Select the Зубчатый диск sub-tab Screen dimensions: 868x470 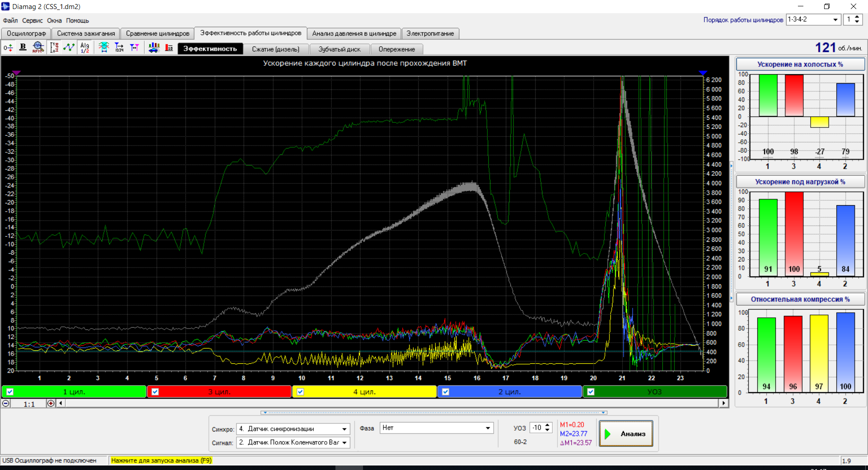tap(340, 49)
